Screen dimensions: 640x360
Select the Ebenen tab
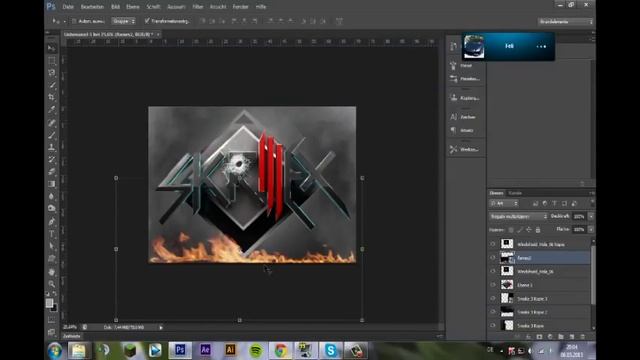click(496, 193)
